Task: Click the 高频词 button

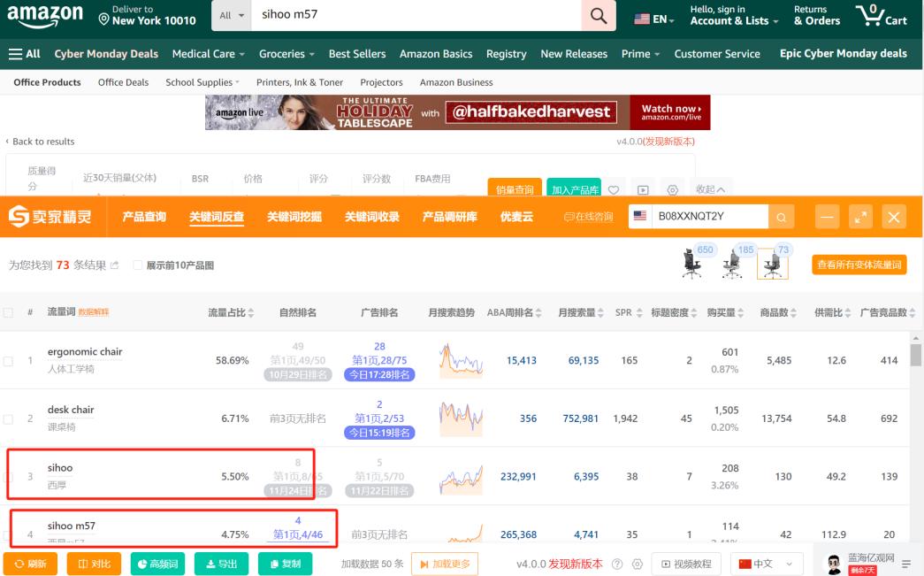Action: point(157,564)
